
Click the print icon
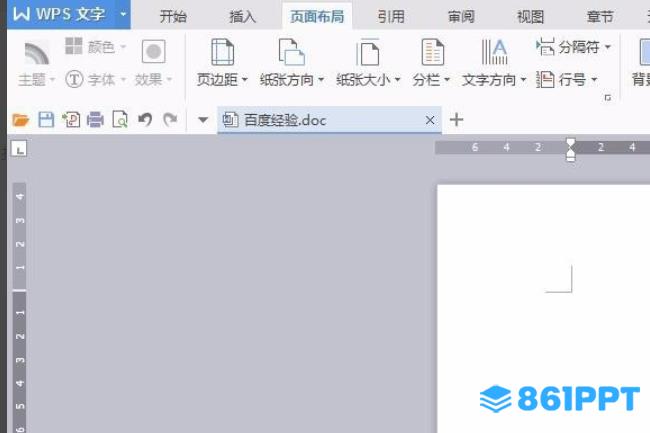click(95, 120)
